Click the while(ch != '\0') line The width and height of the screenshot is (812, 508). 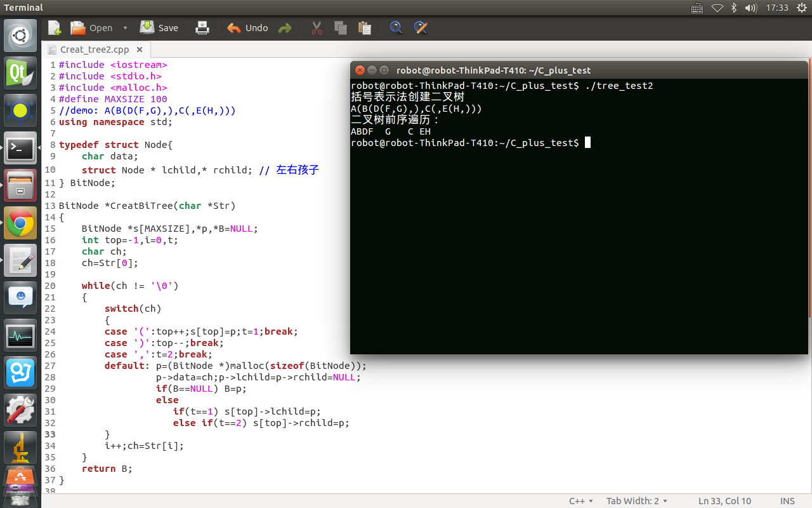pyautogui.click(x=130, y=286)
